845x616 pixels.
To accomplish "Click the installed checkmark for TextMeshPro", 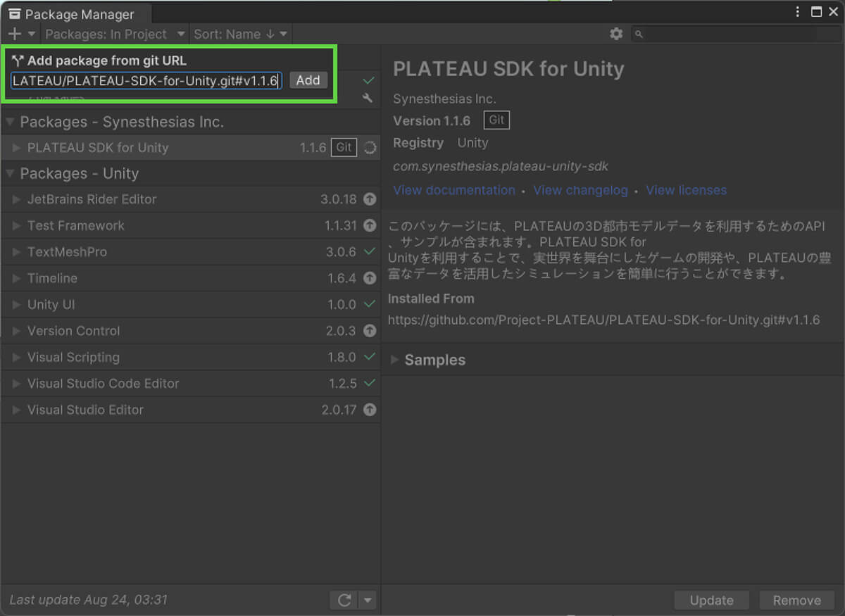I will tap(369, 251).
